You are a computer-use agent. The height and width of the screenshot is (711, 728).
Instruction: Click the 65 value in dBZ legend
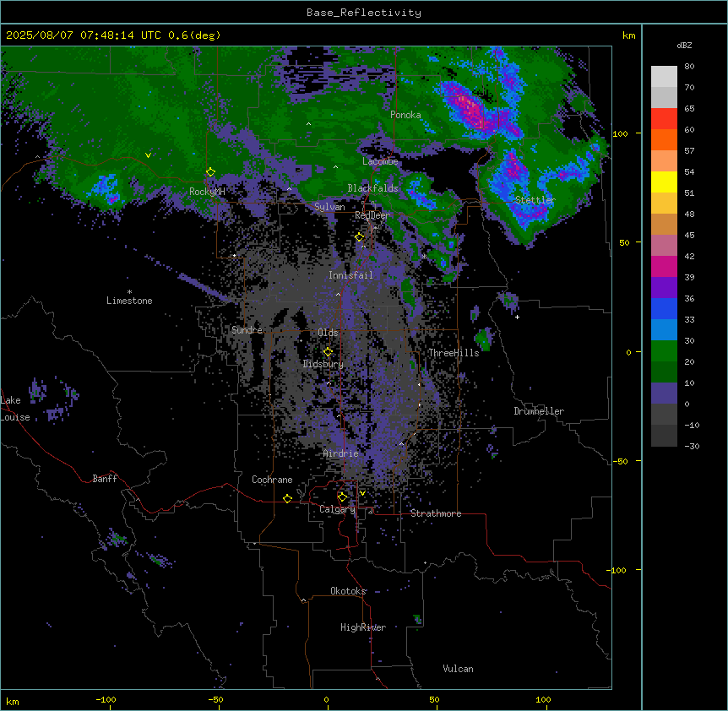click(689, 109)
